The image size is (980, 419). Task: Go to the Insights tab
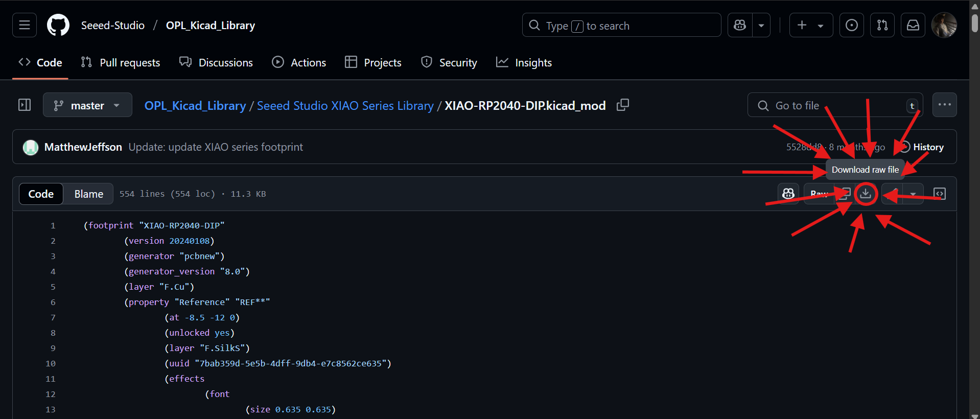point(524,62)
